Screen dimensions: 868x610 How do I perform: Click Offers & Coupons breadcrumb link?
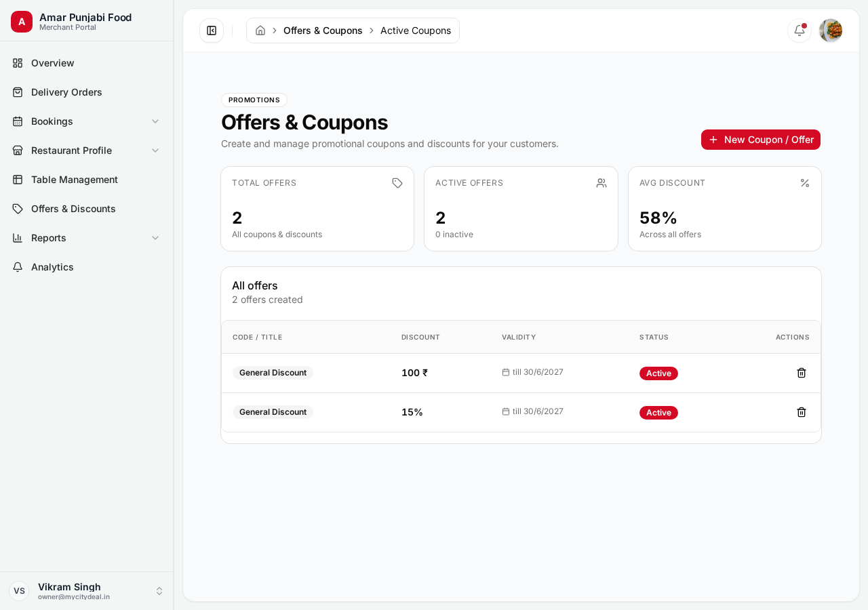click(323, 30)
